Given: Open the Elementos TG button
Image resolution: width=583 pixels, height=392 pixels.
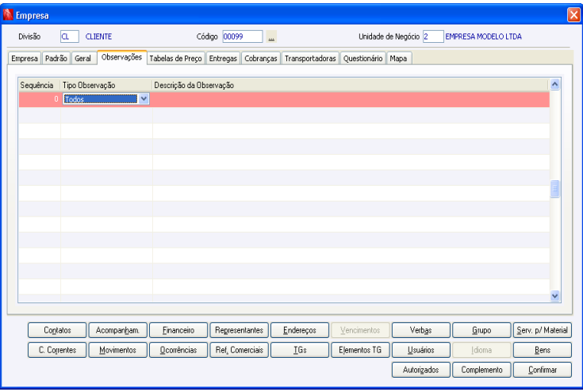Looking at the screenshot, I should [360, 350].
